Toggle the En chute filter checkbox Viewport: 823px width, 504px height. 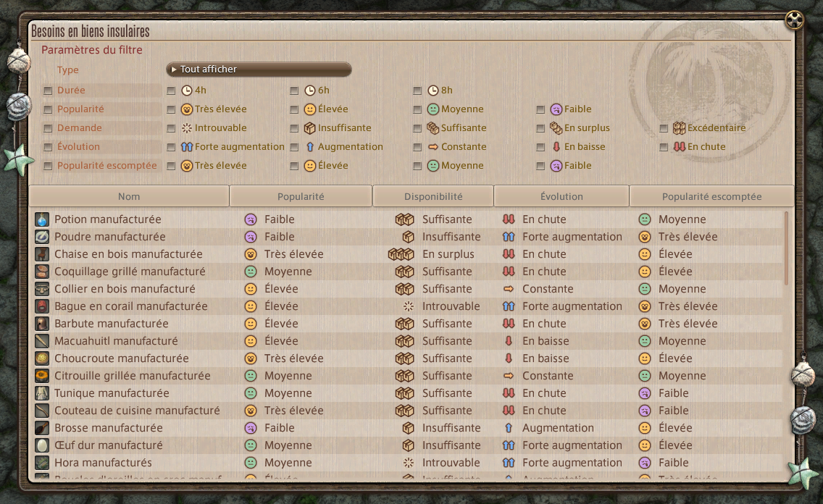tap(664, 148)
